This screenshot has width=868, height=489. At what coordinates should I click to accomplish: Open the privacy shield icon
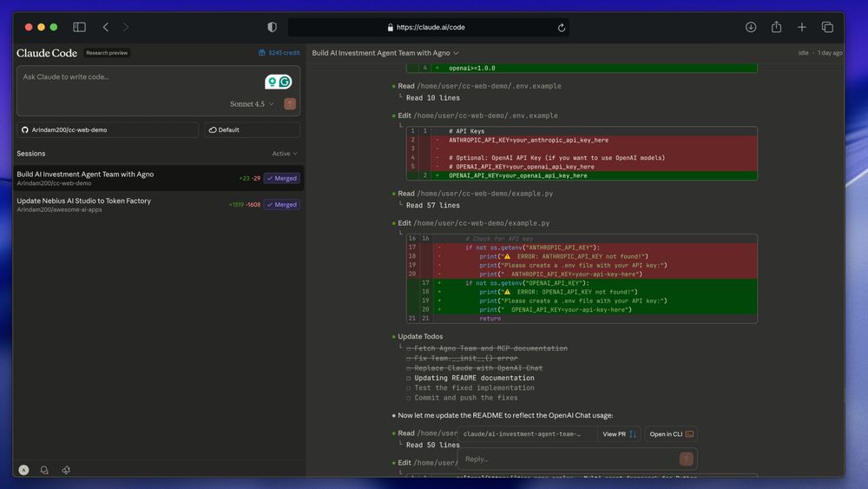coord(272,27)
